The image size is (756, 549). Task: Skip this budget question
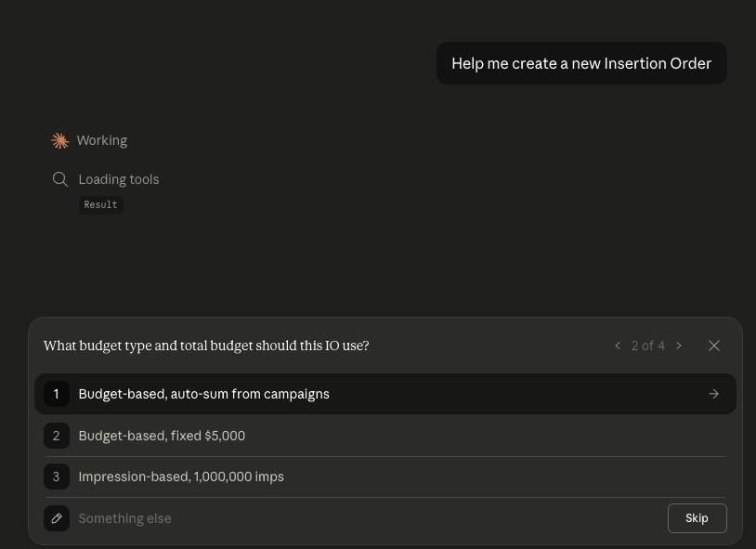pyautogui.click(x=697, y=518)
